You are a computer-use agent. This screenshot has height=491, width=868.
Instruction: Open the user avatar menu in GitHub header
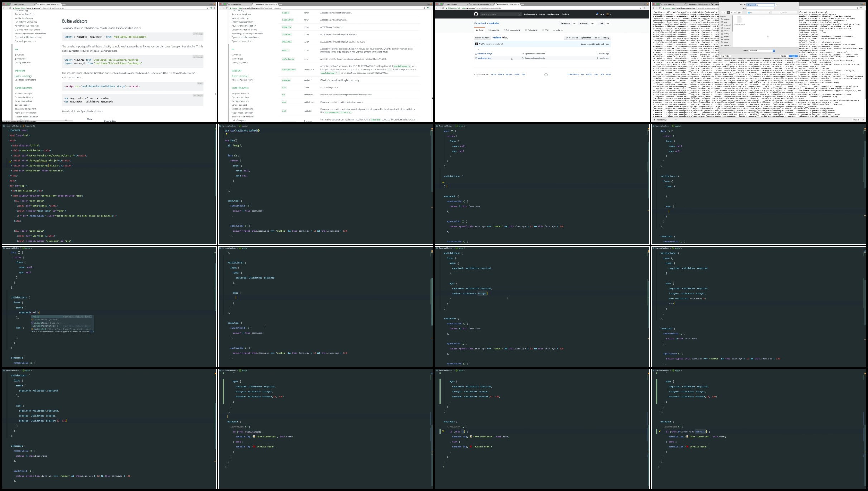(608, 14)
